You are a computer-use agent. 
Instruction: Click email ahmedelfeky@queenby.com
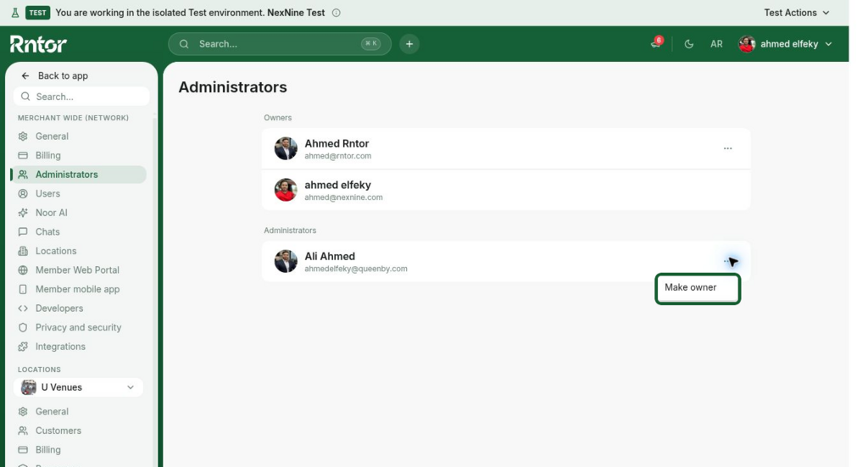356,269
